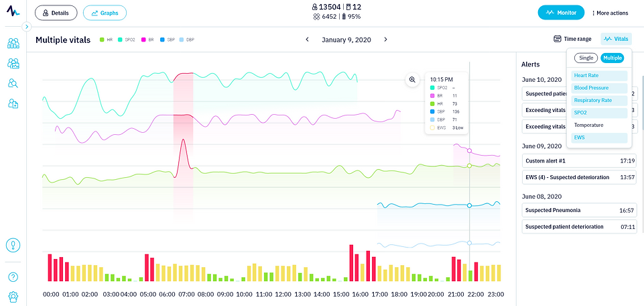Image resolution: width=644 pixels, height=306 pixels.
Task: Open the Time range selector
Action: click(572, 39)
